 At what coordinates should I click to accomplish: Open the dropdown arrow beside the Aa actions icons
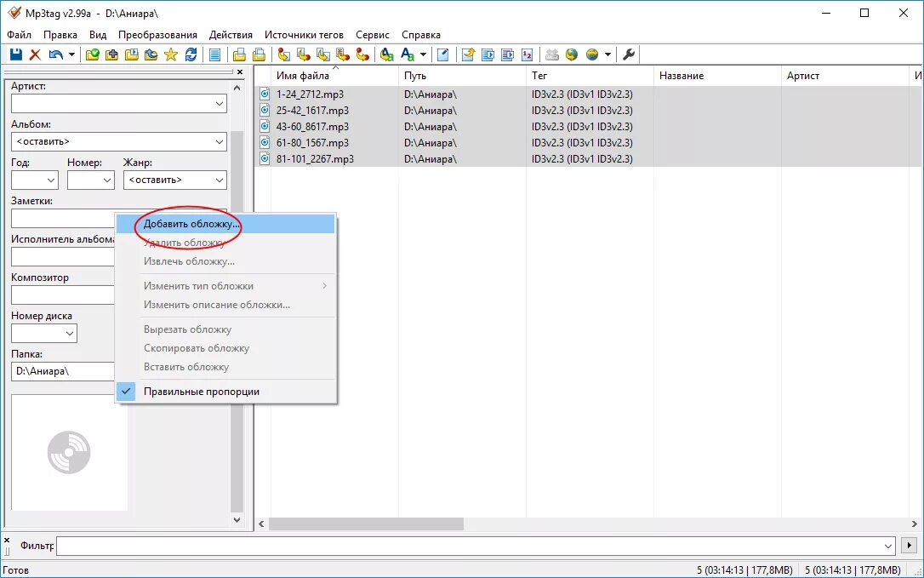423,54
